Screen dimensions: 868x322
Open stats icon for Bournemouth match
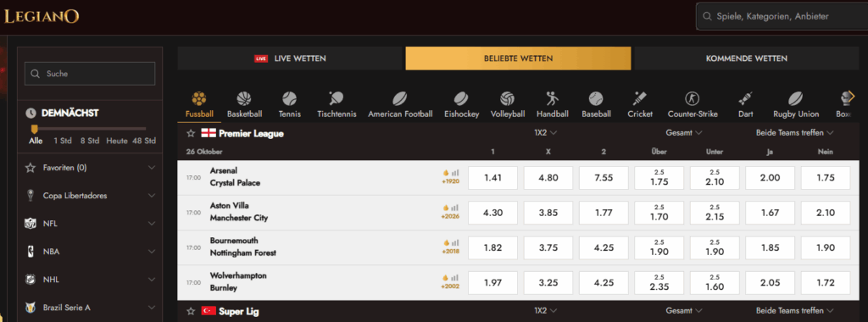tap(454, 242)
